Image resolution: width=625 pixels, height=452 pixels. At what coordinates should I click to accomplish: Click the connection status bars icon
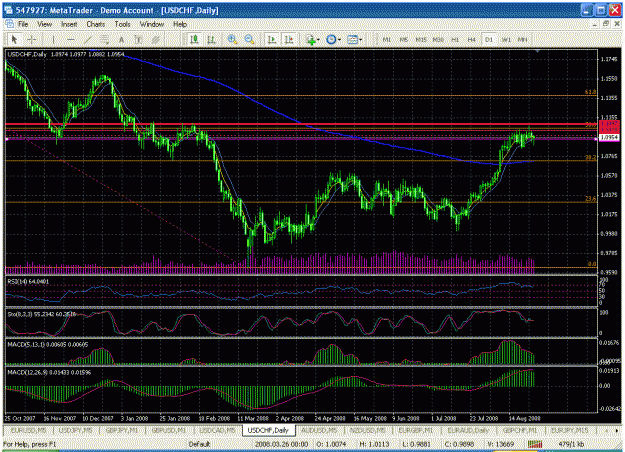tap(535, 444)
